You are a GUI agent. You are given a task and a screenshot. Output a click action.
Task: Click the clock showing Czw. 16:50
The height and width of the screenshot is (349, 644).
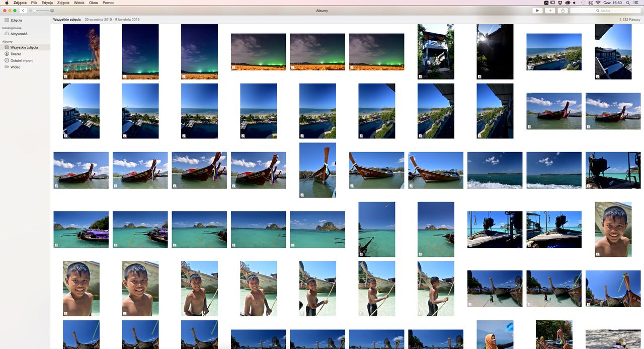click(x=612, y=3)
